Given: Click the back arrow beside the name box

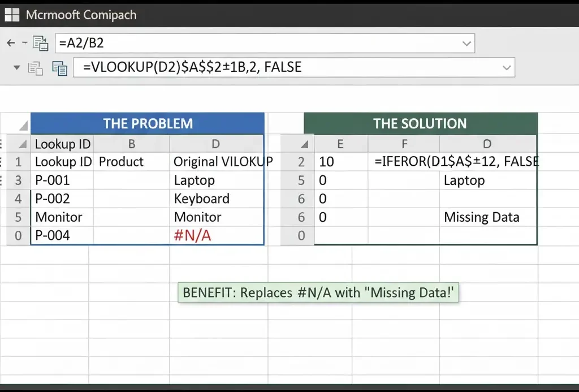Looking at the screenshot, I should [x=11, y=43].
